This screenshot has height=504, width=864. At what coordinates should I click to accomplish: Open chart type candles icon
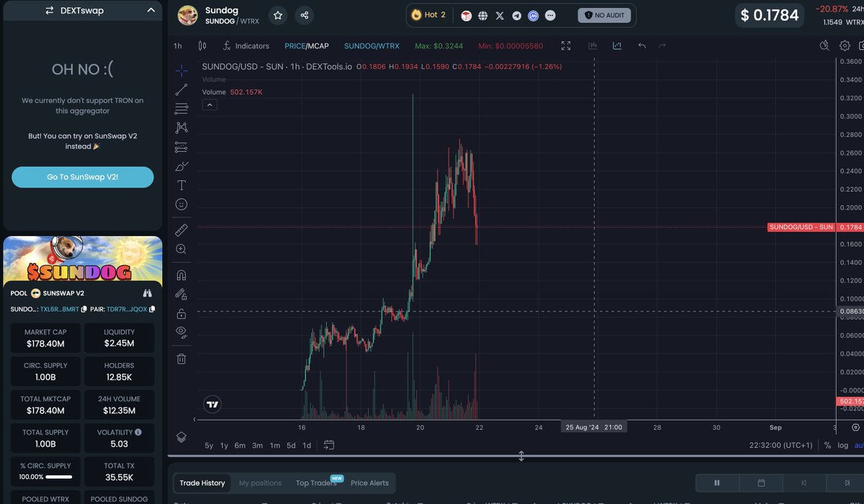pyautogui.click(x=202, y=45)
